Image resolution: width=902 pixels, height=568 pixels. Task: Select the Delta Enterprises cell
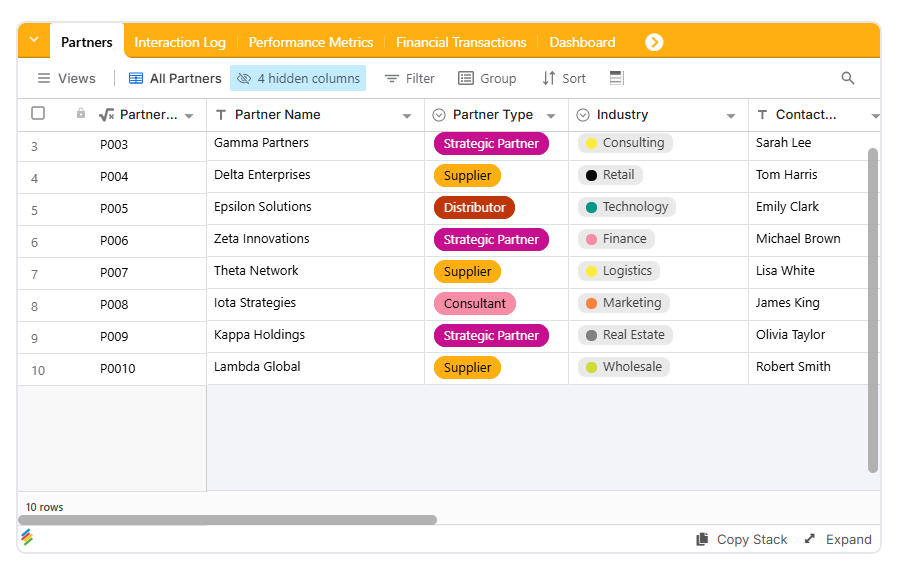[315, 176]
